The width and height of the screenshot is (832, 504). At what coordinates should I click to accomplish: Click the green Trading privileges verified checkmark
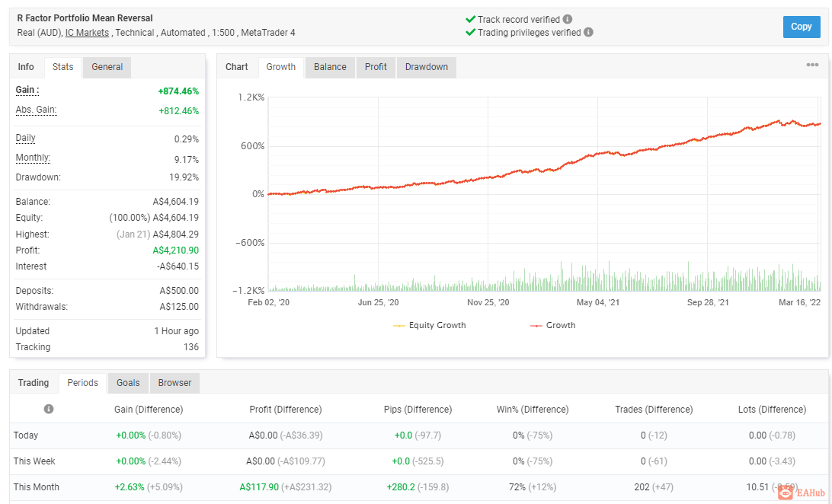point(470,32)
